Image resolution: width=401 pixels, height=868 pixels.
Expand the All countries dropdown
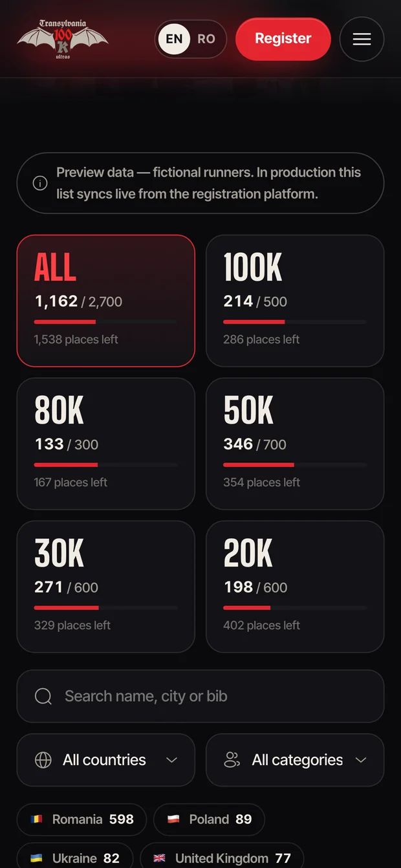[x=105, y=760]
